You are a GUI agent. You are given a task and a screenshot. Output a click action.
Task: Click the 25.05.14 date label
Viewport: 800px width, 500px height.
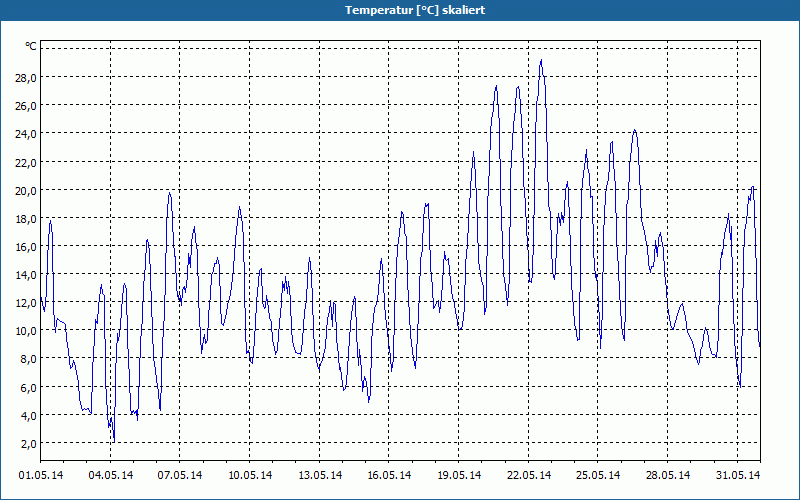pyautogui.click(x=598, y=475)
